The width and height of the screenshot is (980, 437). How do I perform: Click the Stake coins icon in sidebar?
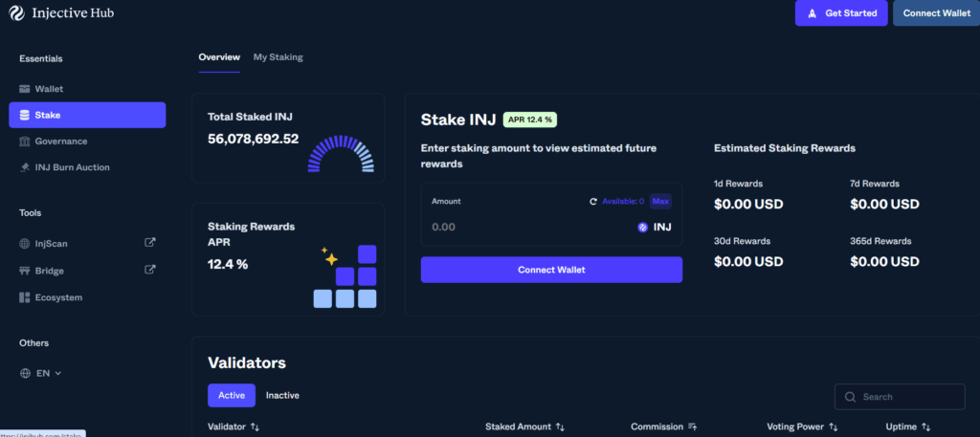pyautogui.click(x=24, y=115)
